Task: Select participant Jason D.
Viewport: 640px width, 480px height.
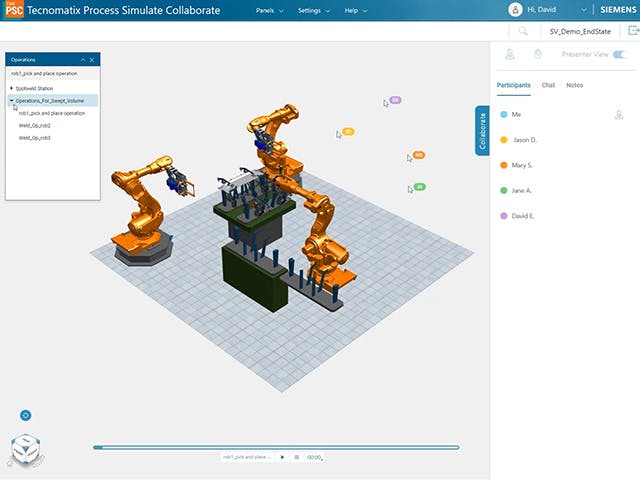Action: pos(524,140)
